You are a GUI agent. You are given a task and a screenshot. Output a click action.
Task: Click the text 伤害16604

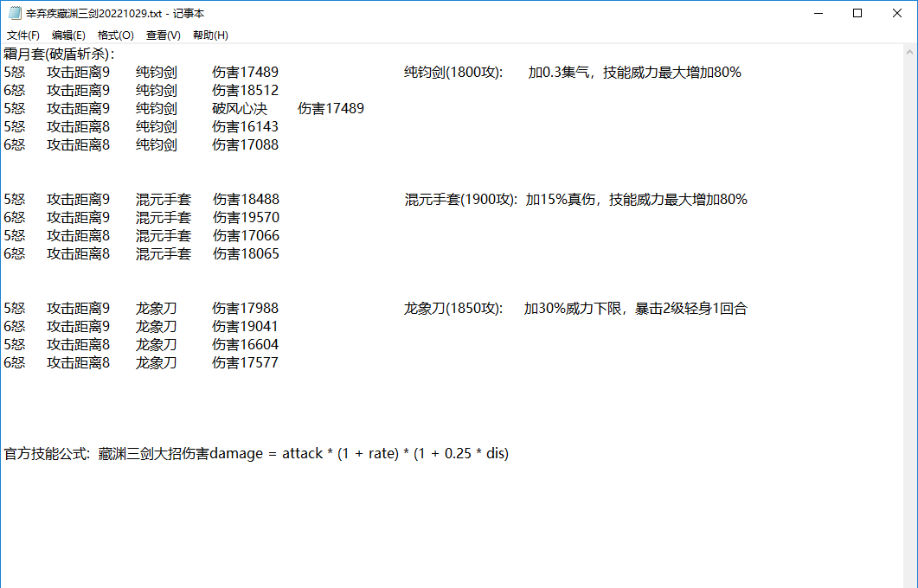point(246,344)
